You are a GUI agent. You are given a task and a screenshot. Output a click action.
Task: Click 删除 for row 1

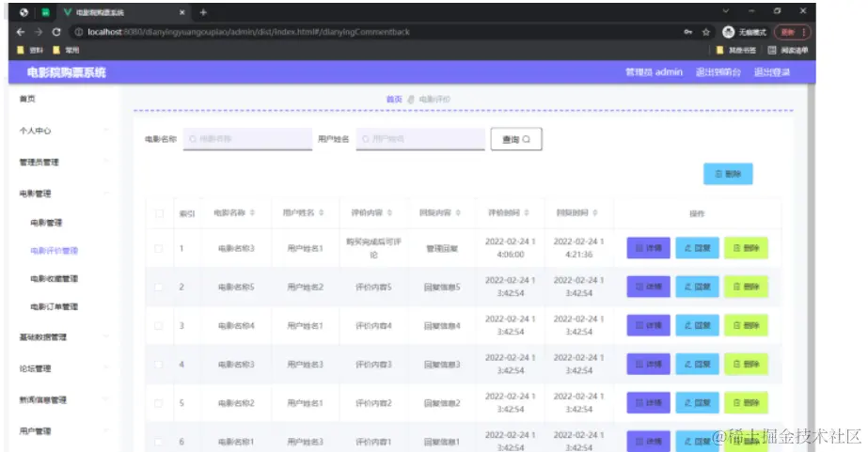(746, 248)
